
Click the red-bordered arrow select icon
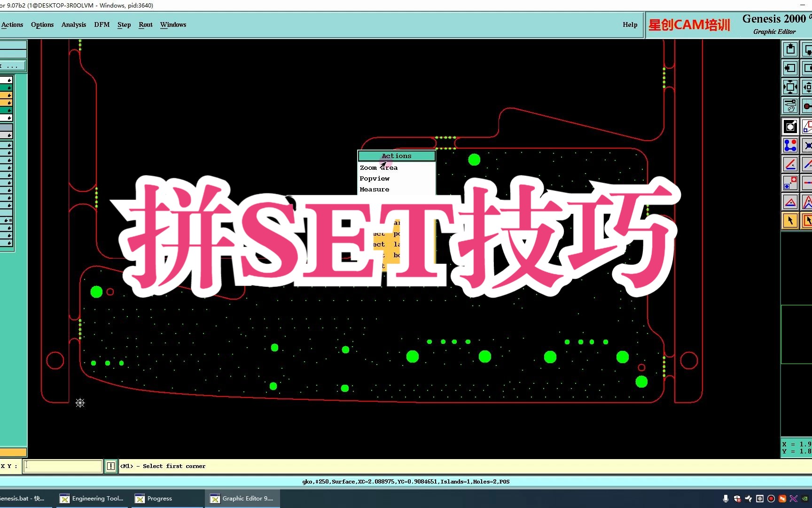pos(807,221)
